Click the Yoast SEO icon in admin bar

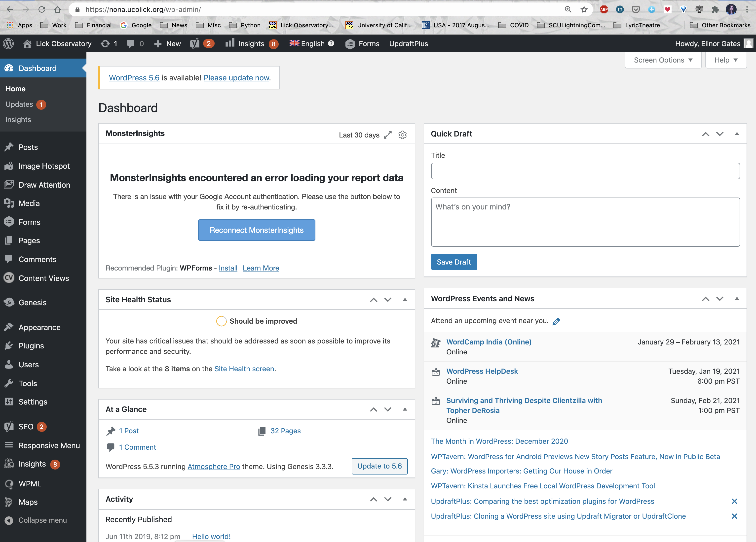pyautogui.click(x=195, y=44)
